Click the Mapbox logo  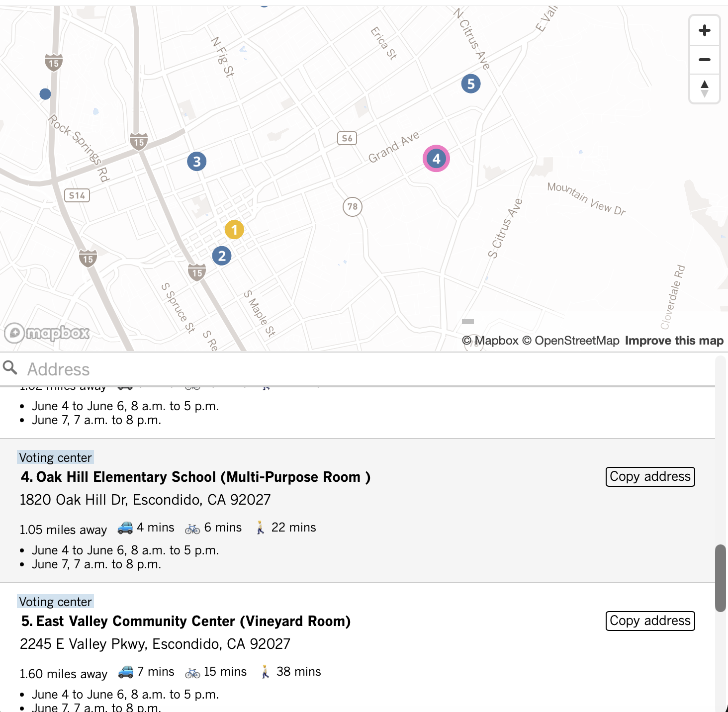point(47,333)
